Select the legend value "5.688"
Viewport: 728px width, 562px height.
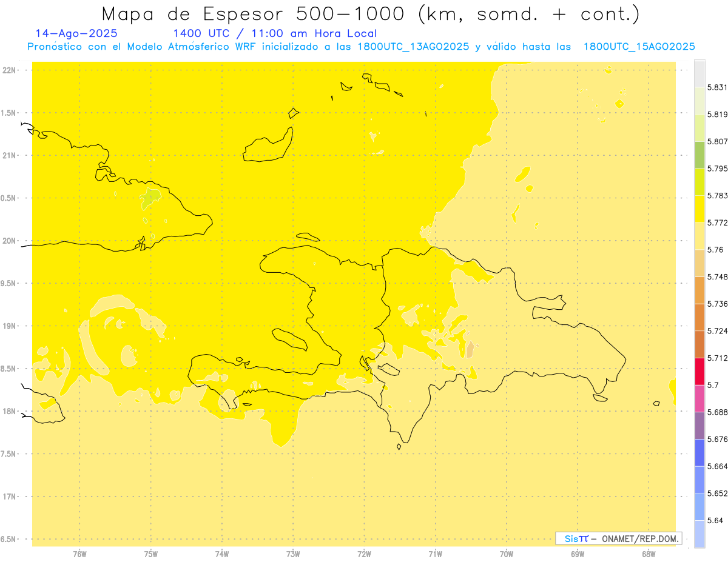coord(717,412)
